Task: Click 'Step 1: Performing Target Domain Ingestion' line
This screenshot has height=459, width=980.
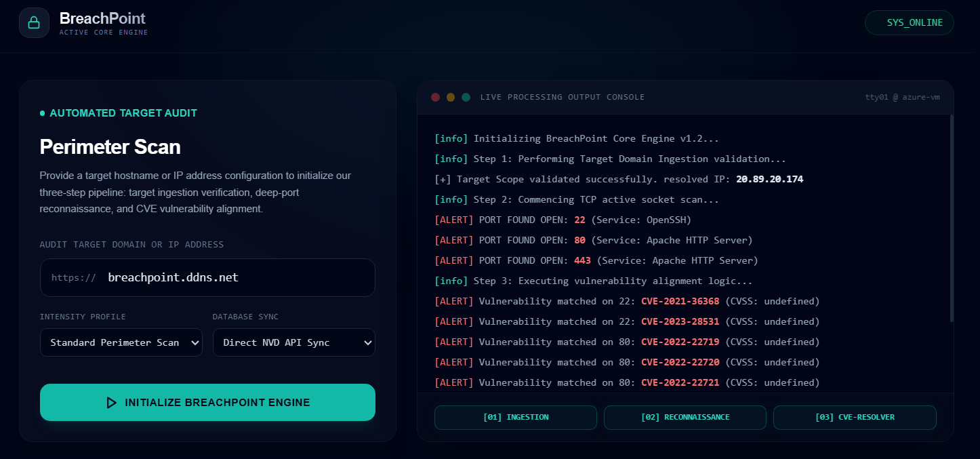Action: pyautogui.click(x=611, y=159)
